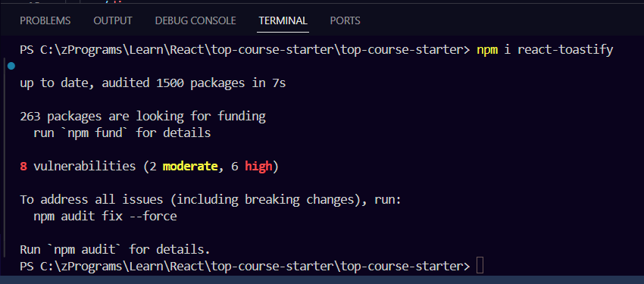Click the yellow word moderate
Image resolution: width=644 pixels, height=284 pixels.
(x=190, y=166)
